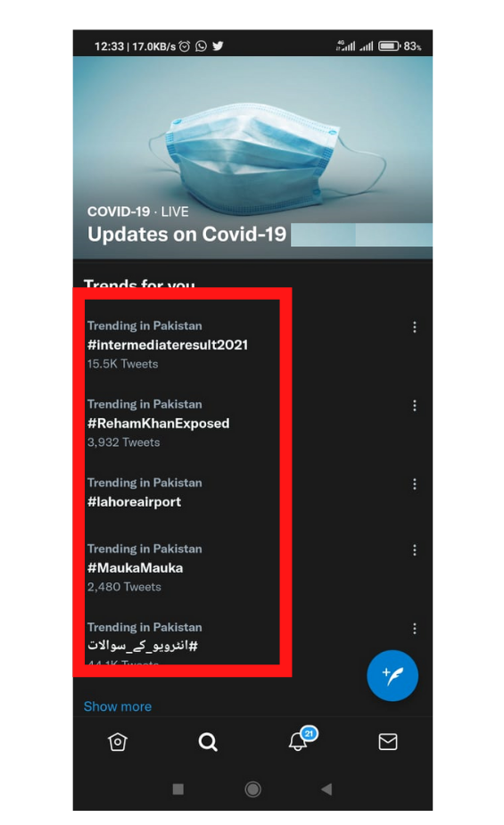Viewport: 504px width, 825px height.
Task: Tap the Android home circle button
Action: point(252,788)
